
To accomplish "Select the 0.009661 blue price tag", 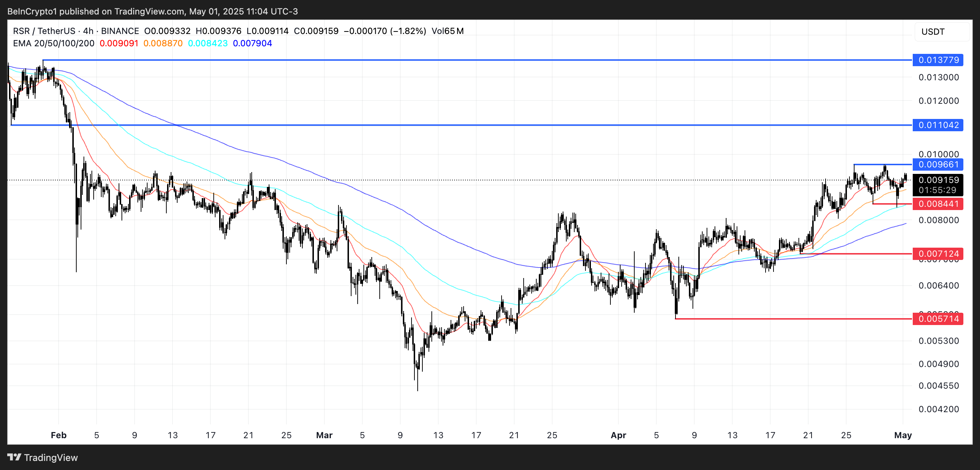I will tap(938, 164).
